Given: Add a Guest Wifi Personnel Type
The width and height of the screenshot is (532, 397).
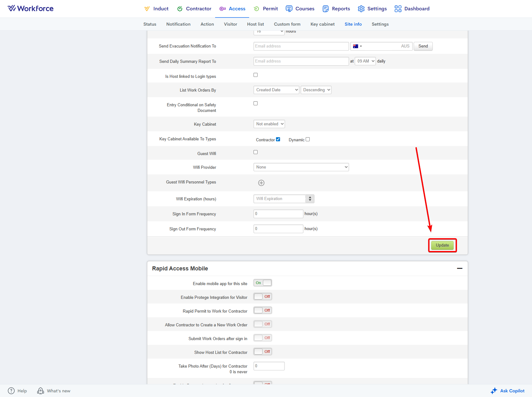Looking at the screenshot, I should point(261,183).
